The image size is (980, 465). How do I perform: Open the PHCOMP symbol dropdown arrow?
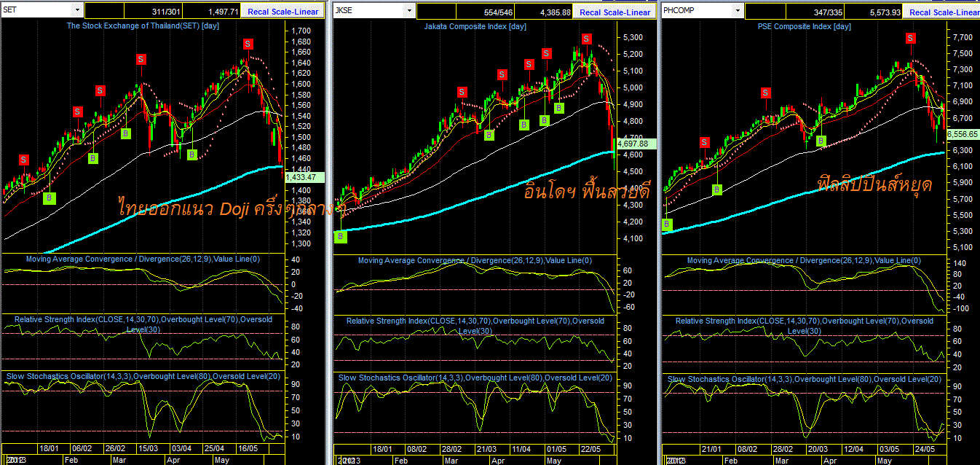coord(738,11)
